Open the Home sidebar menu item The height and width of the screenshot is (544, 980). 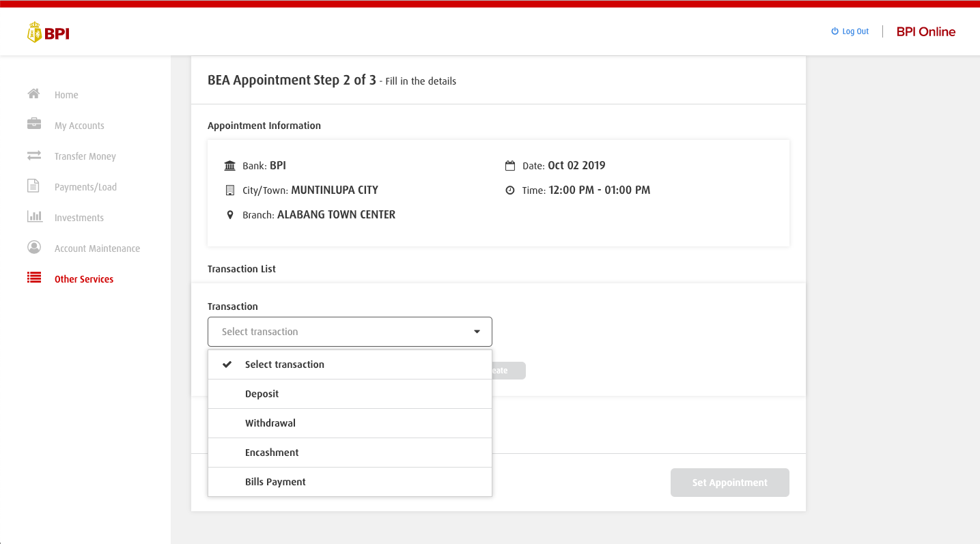click(x=66, y=95)
